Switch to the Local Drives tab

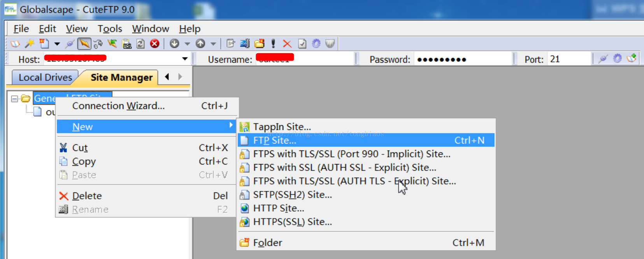(x=45, y=77)
